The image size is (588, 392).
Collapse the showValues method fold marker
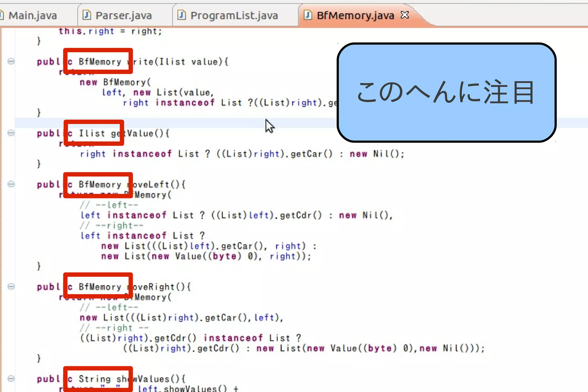pos(11,379)
